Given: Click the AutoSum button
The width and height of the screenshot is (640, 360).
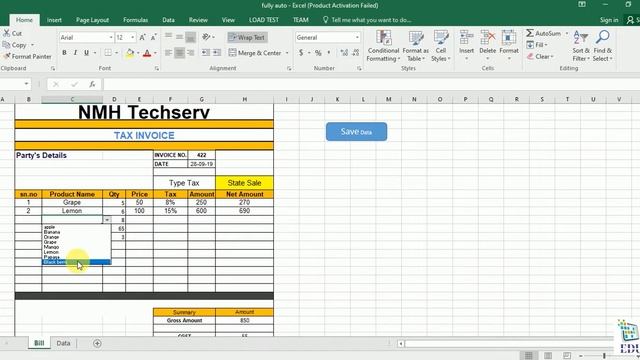Looking at the screenshot, I should tap(544, 33).
